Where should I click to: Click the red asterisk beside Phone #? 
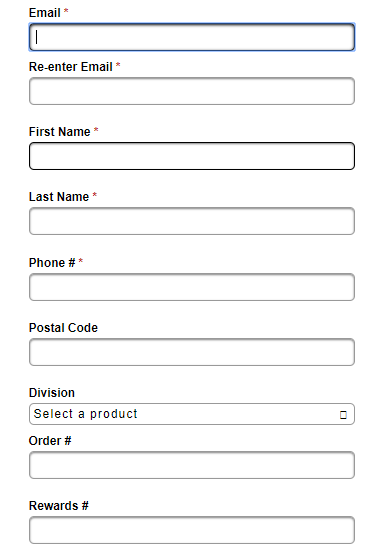pos(81,261)
